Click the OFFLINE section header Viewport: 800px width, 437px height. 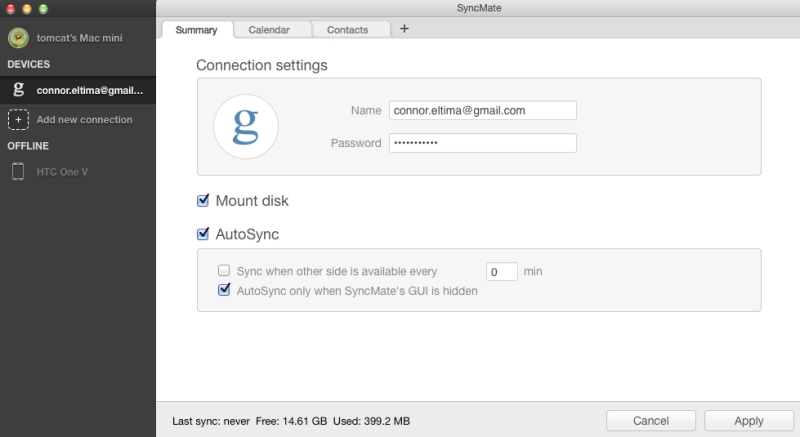(28, 146)
